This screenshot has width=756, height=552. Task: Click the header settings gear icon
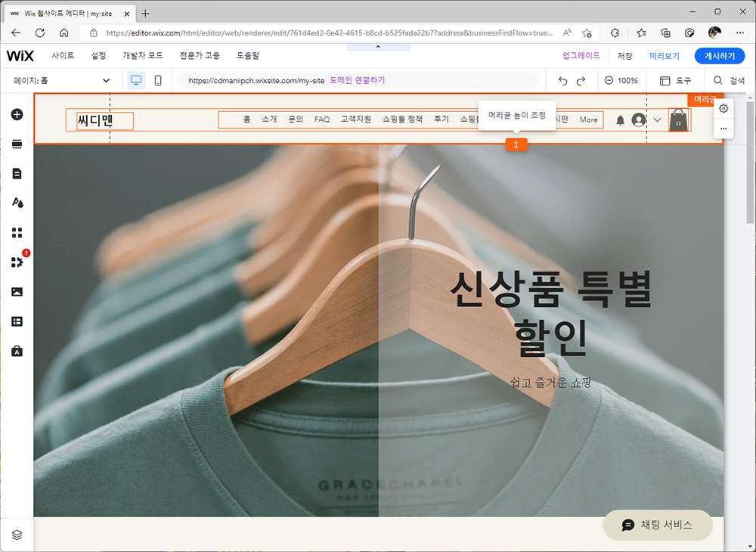point(723,108)
